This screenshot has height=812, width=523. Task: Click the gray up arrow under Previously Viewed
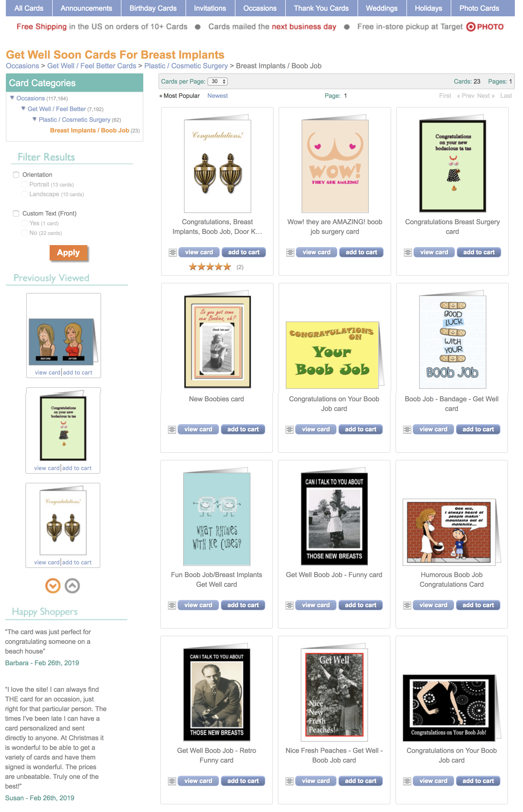click(72, 586)
